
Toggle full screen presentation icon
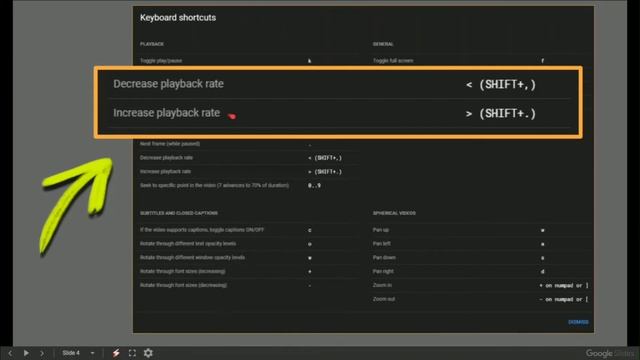(x=132, y=353)
